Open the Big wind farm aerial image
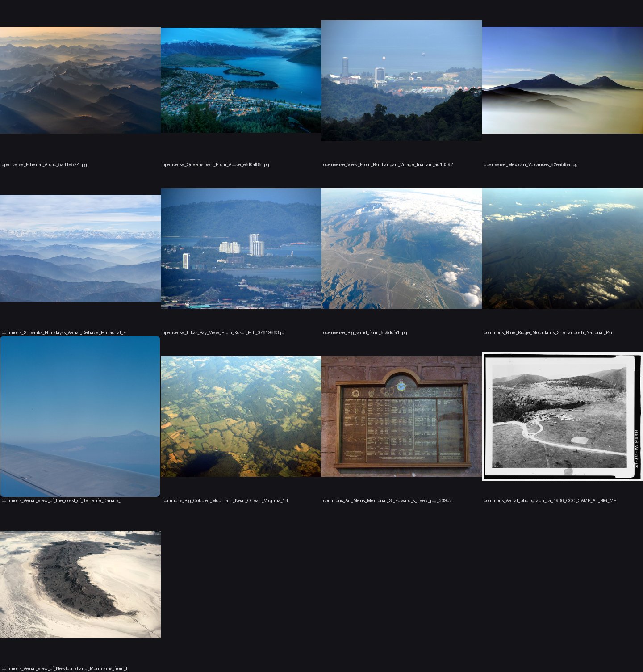The width and height of the screenshot is (643, 672). 402,248
